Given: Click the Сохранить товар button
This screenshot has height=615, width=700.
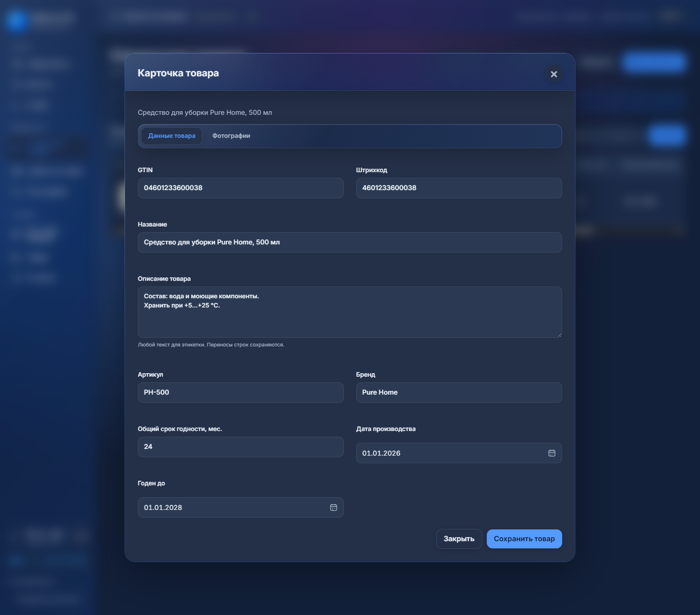Looking at the screenshot, I should (x=524, y=539).
